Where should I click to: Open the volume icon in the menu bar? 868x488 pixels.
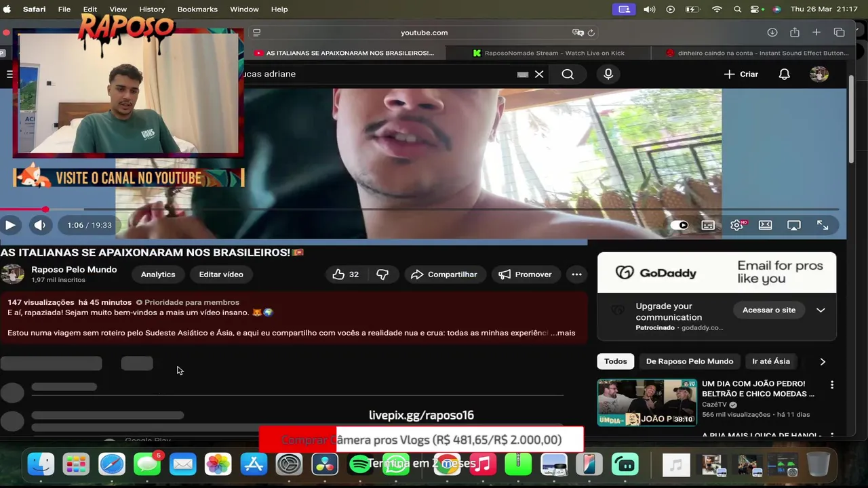pyautogui.click(x=649, y=9)
